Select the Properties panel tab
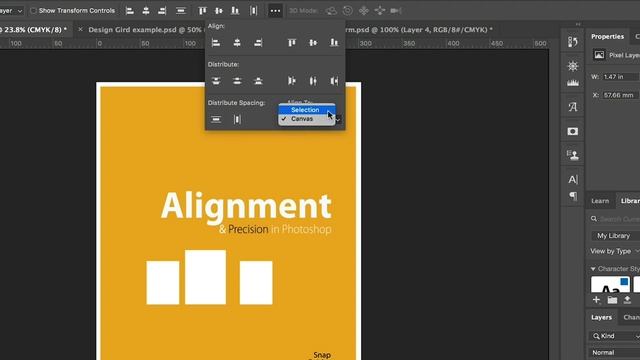Viewport: 640px width, 360px height. click(x=607, y=37)
